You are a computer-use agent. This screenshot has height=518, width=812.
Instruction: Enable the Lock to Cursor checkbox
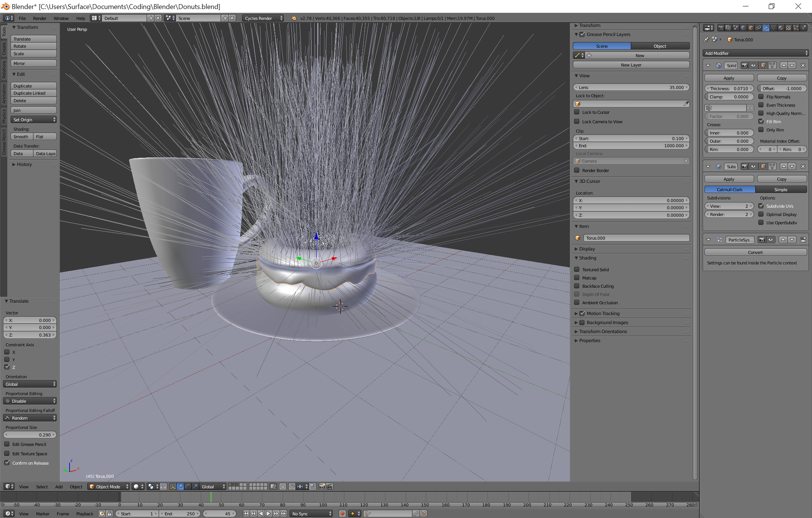(577, 112)
